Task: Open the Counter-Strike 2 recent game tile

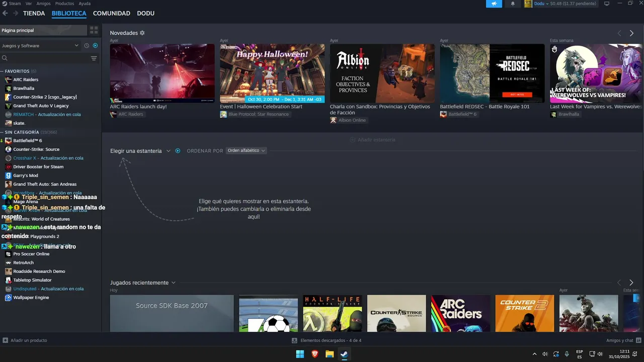Action: click(525, 313)
